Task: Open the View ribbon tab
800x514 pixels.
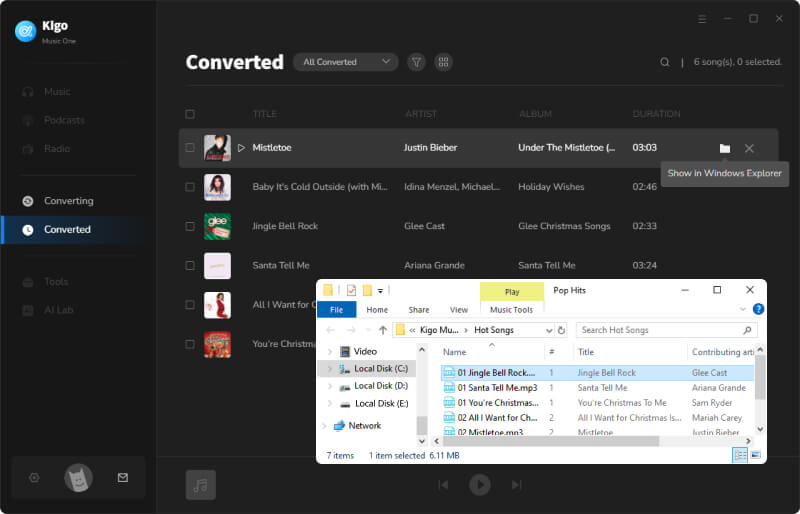Action: [459, 310]
